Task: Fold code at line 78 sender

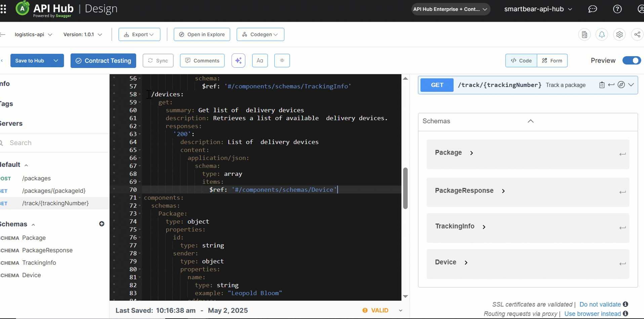Action: (x=140, y=253)
